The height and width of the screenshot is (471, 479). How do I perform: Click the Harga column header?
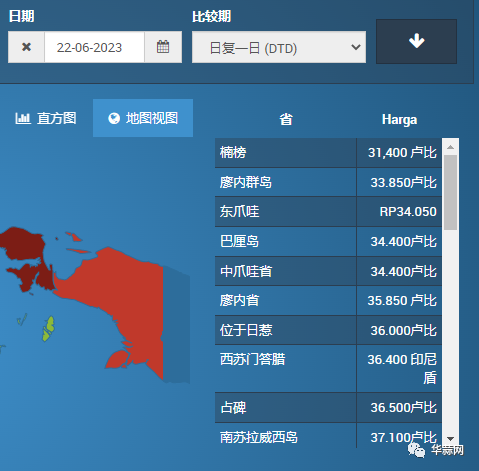click(399, 119)
